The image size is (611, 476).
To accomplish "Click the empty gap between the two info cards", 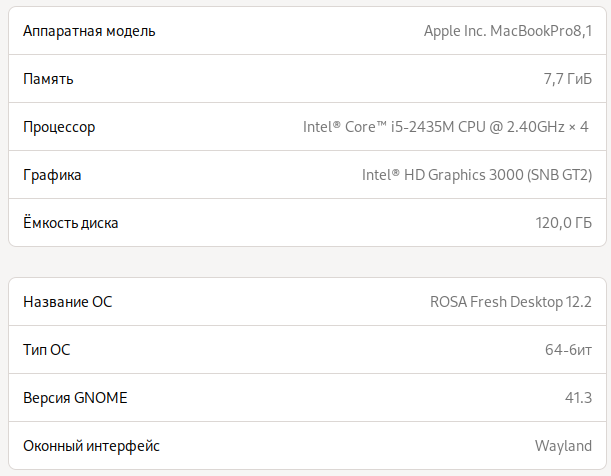I will [305, 262].
